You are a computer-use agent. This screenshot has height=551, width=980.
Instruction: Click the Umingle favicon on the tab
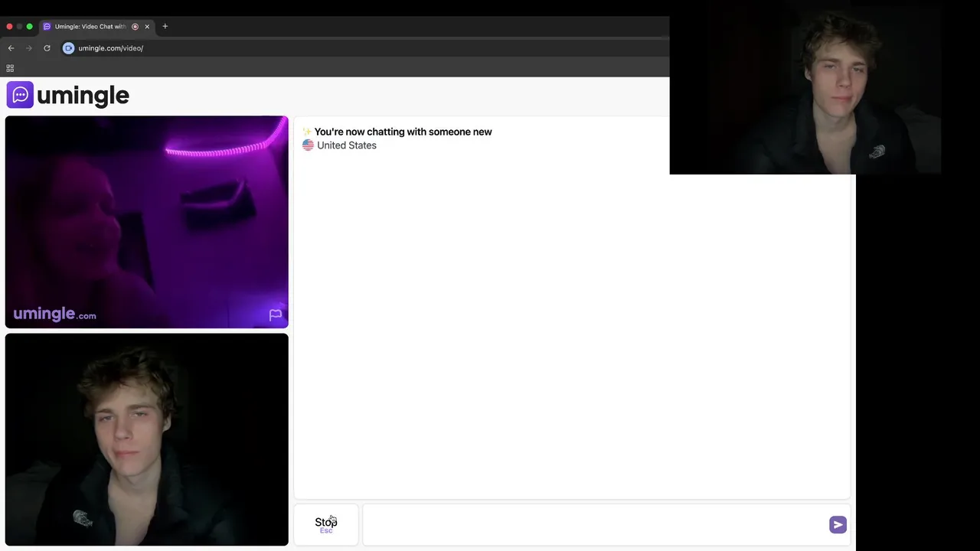(x=47, y=27)
